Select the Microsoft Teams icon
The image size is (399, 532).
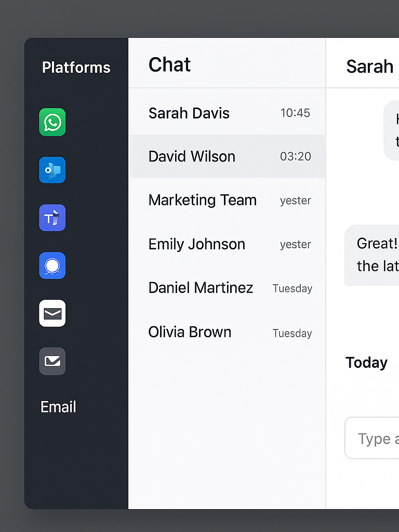click(x=52, y=218)
